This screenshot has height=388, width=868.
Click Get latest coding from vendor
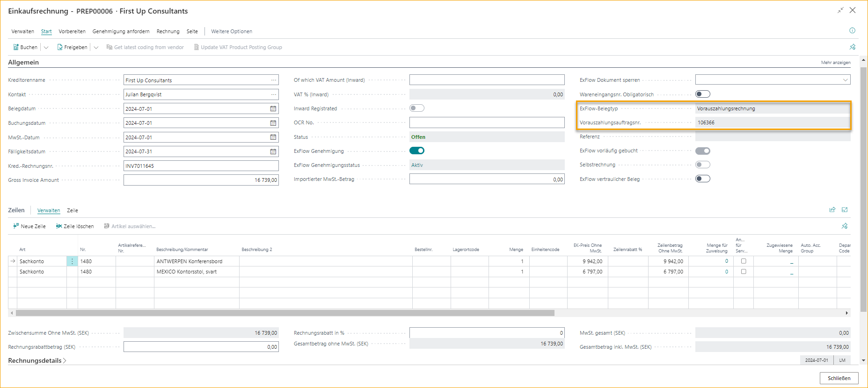145,47
